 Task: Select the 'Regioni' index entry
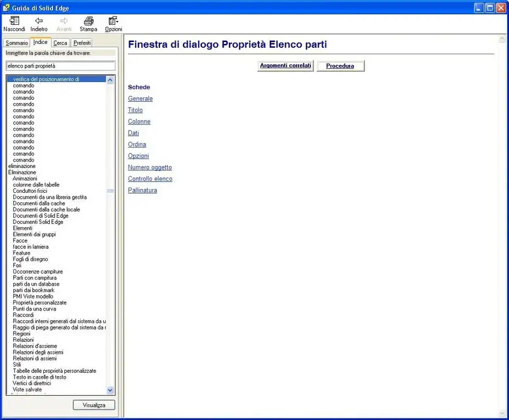[x=22, y=333]
